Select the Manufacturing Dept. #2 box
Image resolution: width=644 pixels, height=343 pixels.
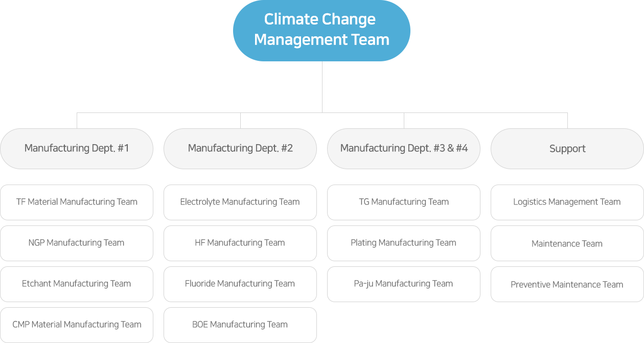click(240, 149)
